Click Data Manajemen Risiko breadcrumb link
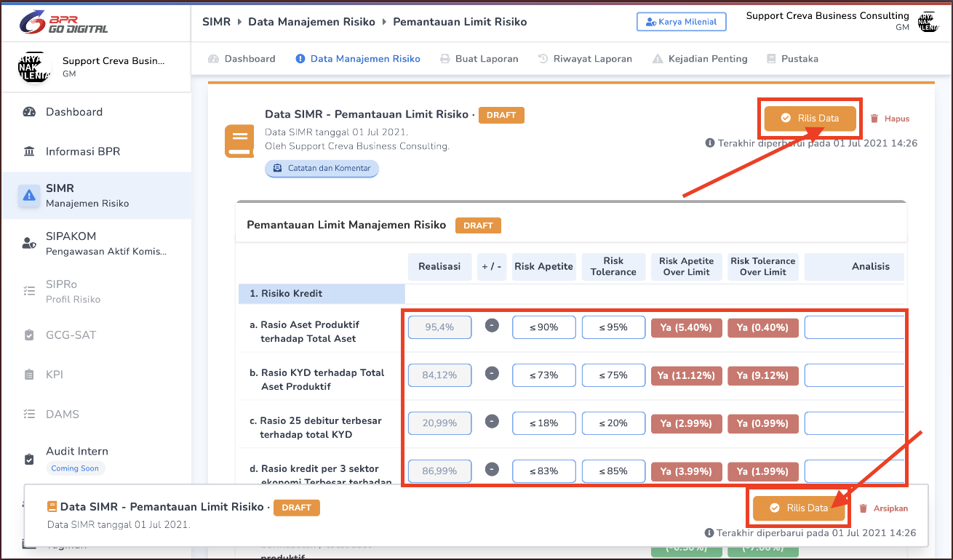This screenshot has height=560, width=953. [x=311, y=22]
